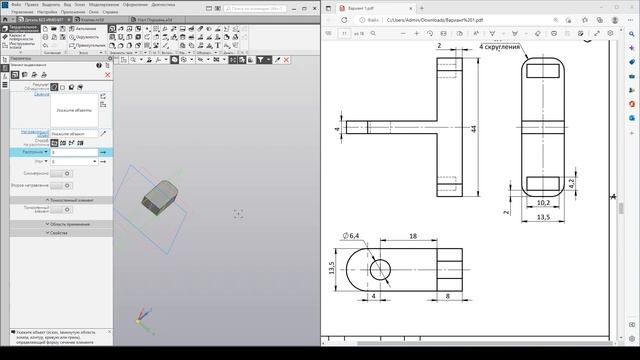Click the save document icon

pyautogui.click(x=63, y=29)
